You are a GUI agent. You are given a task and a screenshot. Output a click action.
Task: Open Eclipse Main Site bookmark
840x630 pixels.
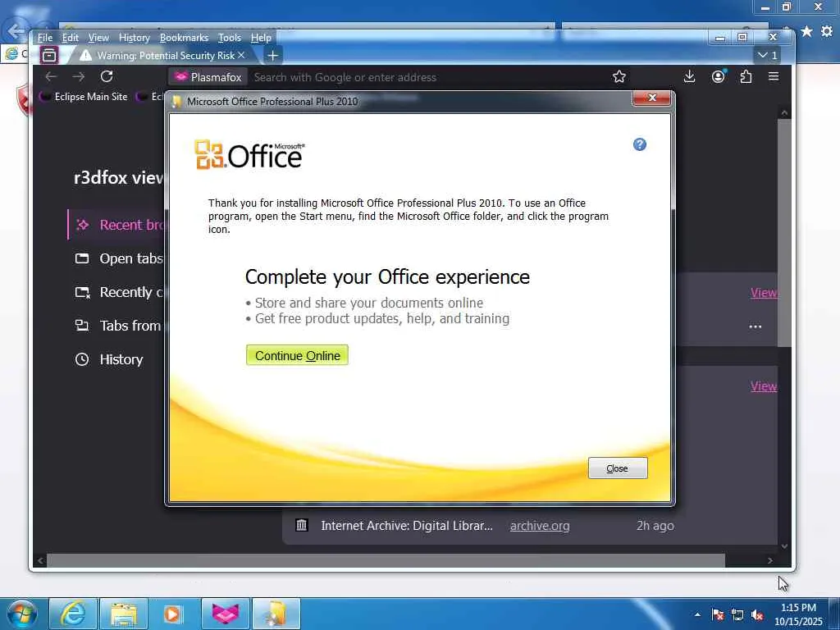[x=84, y=97]
